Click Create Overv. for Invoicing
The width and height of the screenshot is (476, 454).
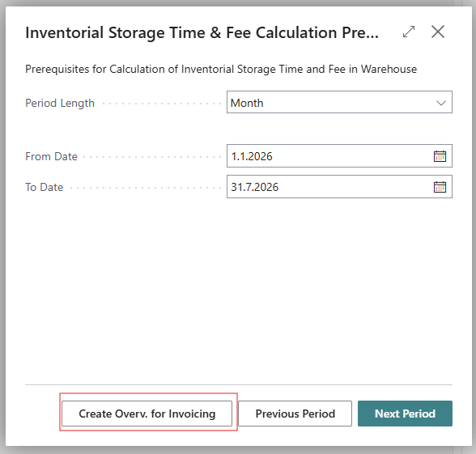point(147,414)
